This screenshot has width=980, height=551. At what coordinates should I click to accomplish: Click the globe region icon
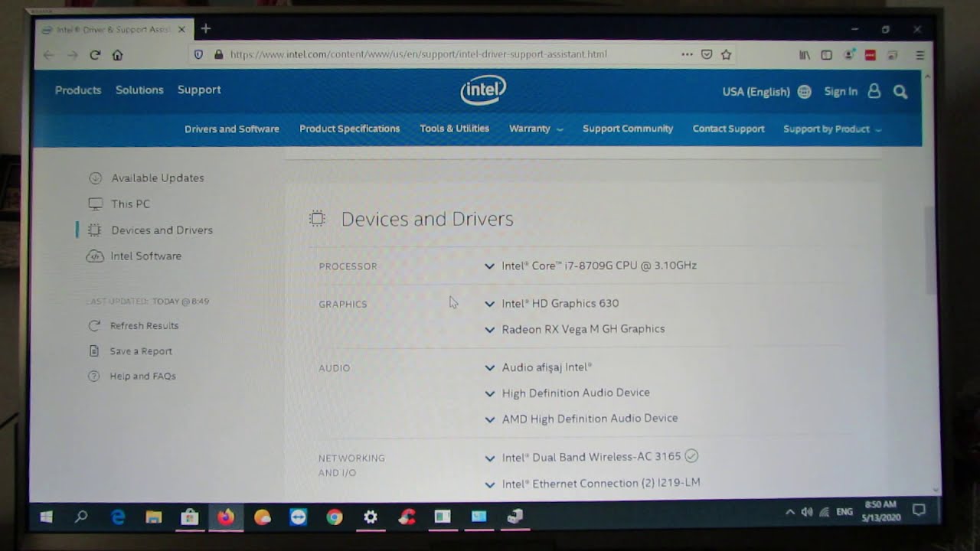804,92
